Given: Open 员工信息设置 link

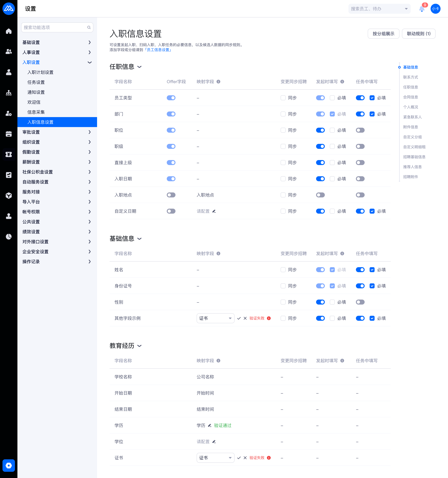Looking at the screenshot, I should click(158, 50).
